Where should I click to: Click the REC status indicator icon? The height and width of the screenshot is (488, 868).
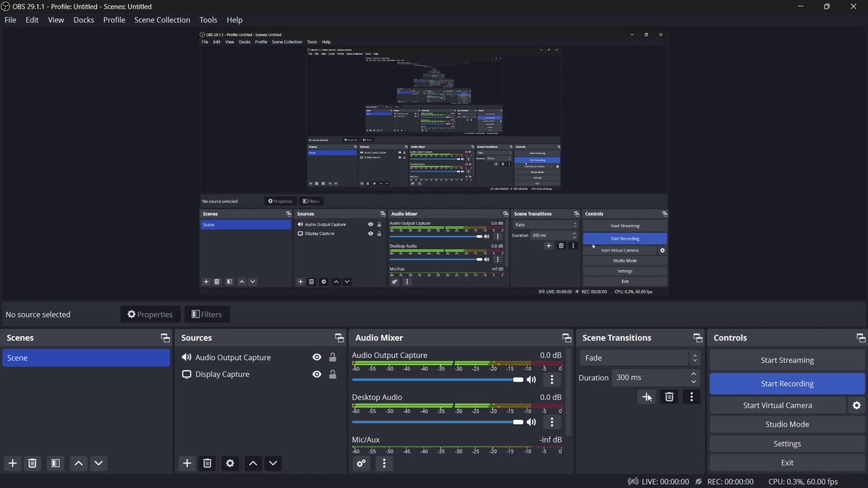coord(699,481)
